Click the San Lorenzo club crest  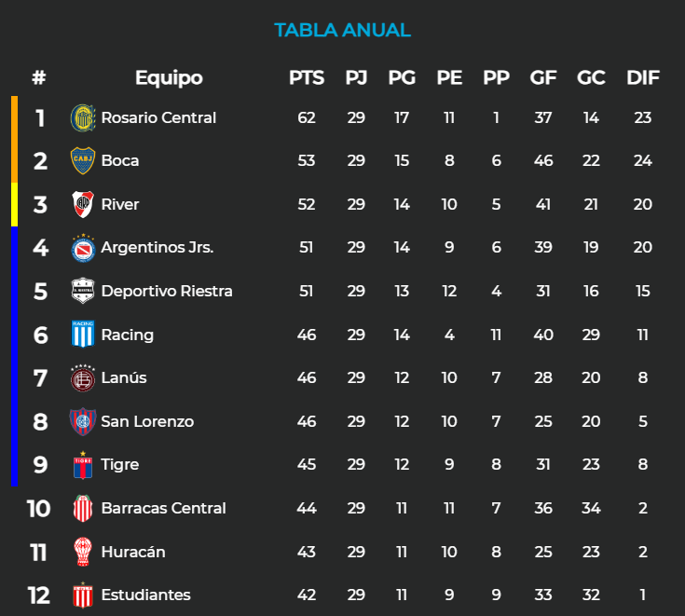pyautogui.click(x=83, y=421)
